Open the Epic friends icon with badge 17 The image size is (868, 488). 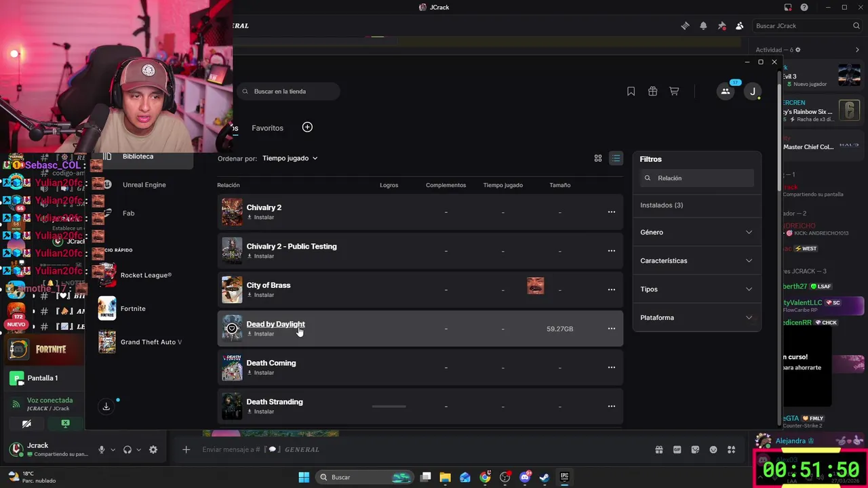click(x=726, y=91)
